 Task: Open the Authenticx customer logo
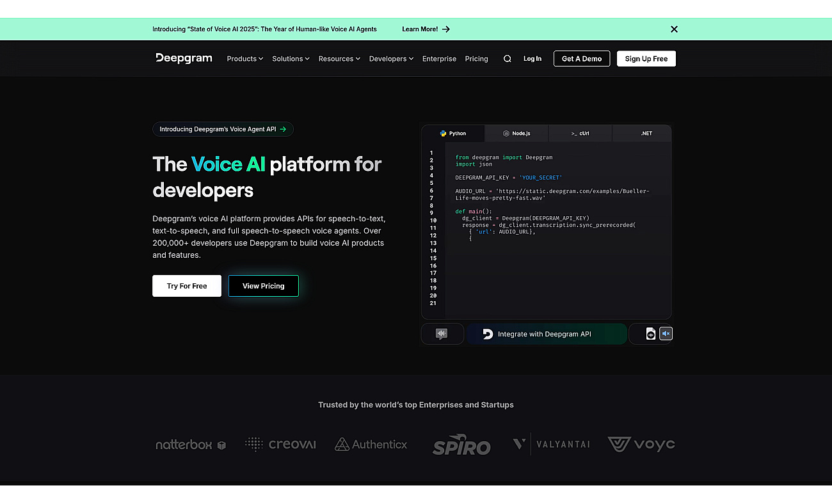click(x=371, y=444)
